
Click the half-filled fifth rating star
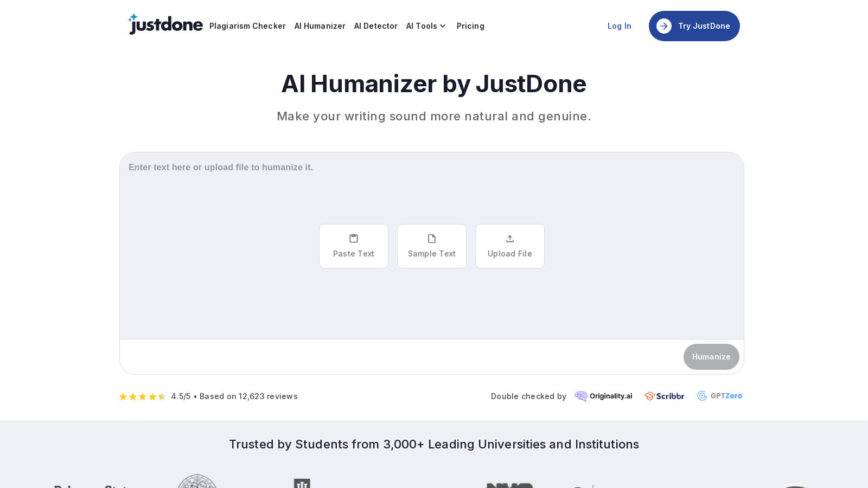162,396
